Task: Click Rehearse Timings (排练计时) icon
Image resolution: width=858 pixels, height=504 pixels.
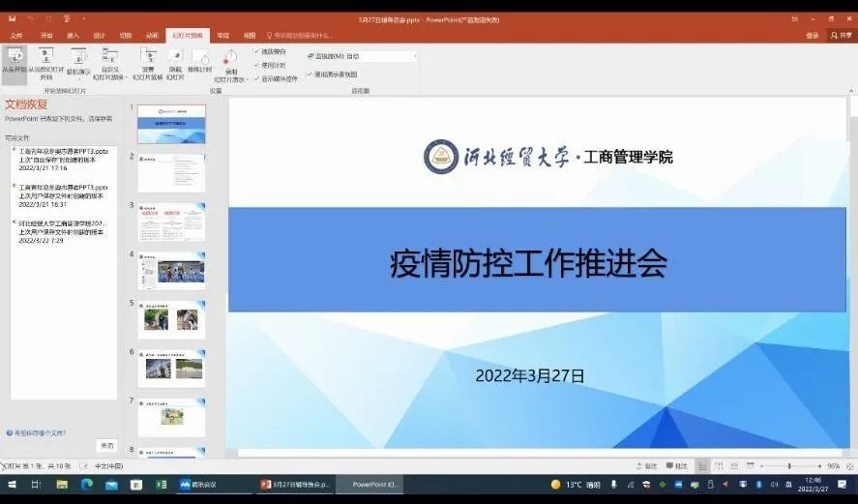Action: tap(200, 61)
